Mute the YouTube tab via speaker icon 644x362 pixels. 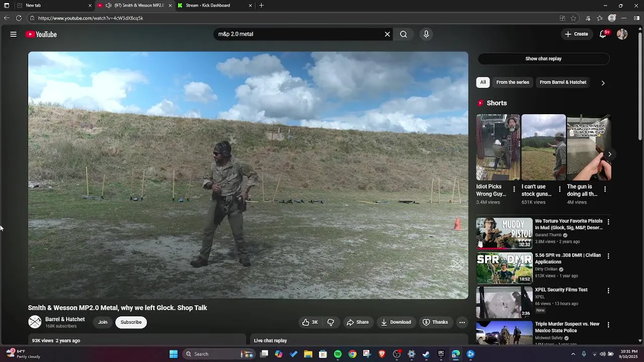point(109,6)
